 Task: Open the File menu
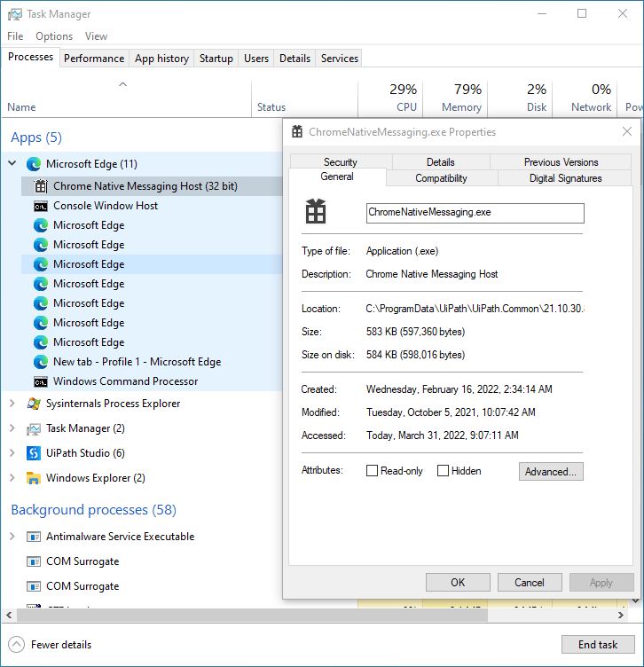pos(15,36)
